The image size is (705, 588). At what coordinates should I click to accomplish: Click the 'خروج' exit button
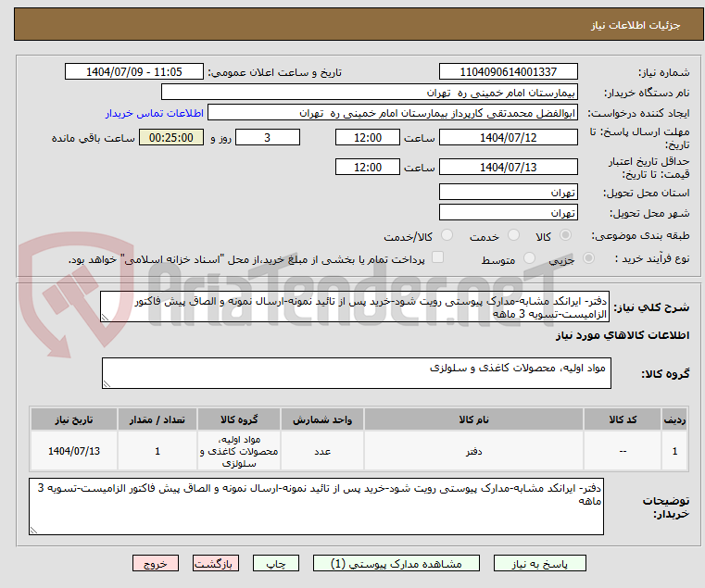click(155, 563)
